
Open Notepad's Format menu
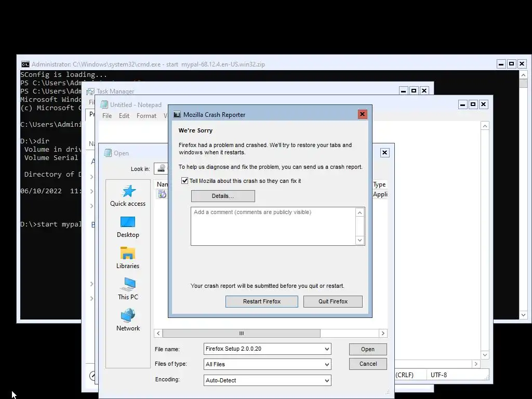point(146,116)
